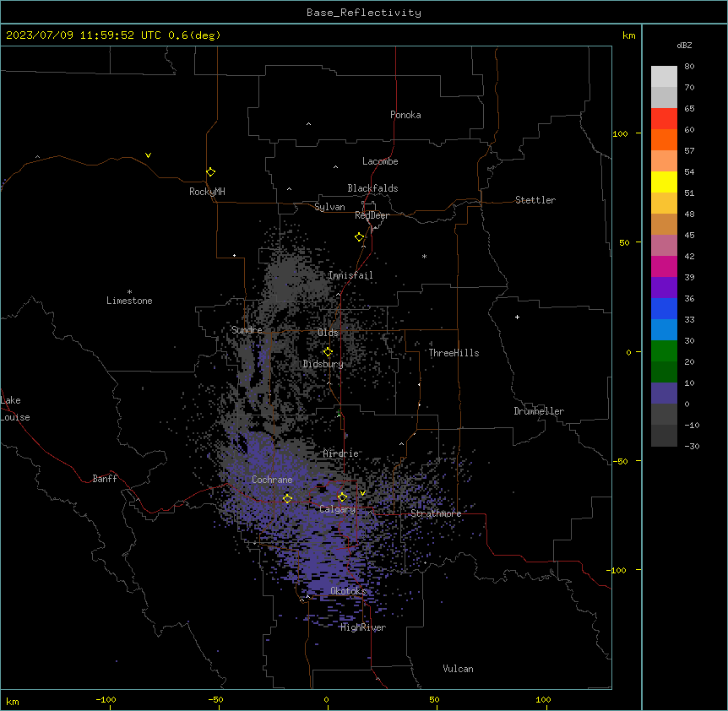The width and height of the screenshot is (728, 711).
Task: Pick the light gray 70-80 dBZ legend swatch
Action: pyautogui.click(x=664, y=77)
